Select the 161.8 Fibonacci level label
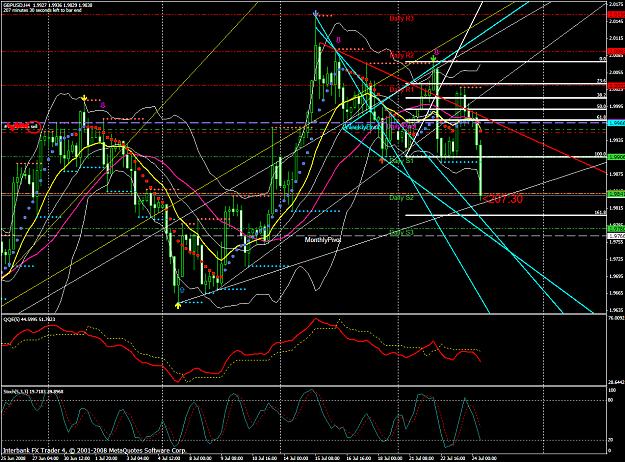 click(600, 212)
